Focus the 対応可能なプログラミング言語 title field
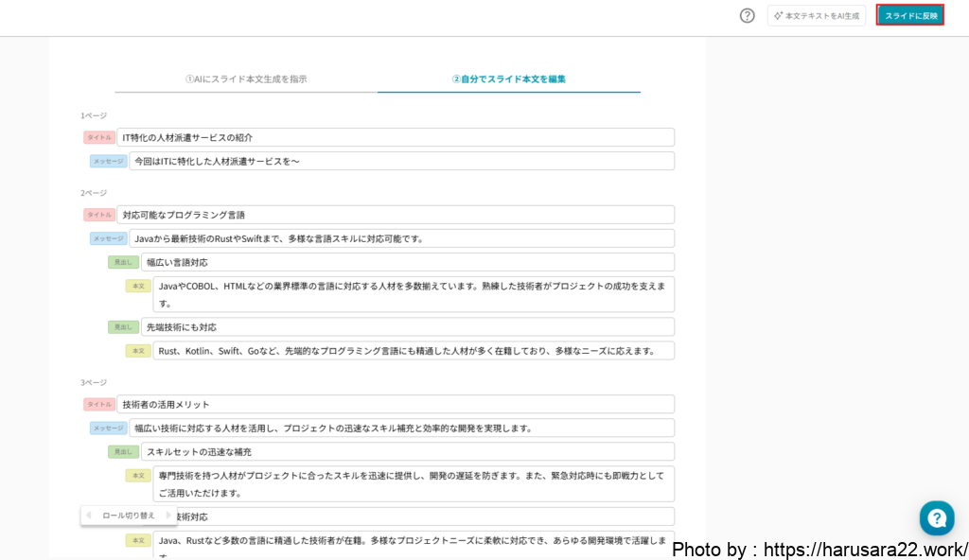The image size is (969, 560). (x=395, y=215)
